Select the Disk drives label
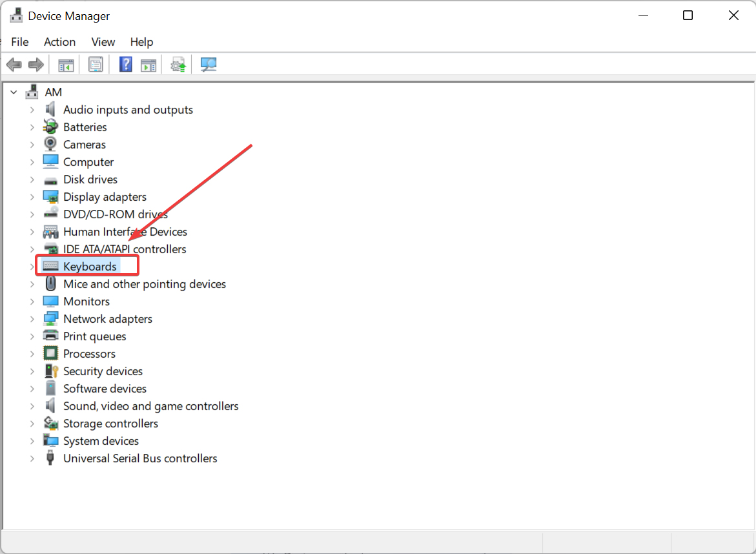Viewport: 756px width, 554px height. (90, 180)
